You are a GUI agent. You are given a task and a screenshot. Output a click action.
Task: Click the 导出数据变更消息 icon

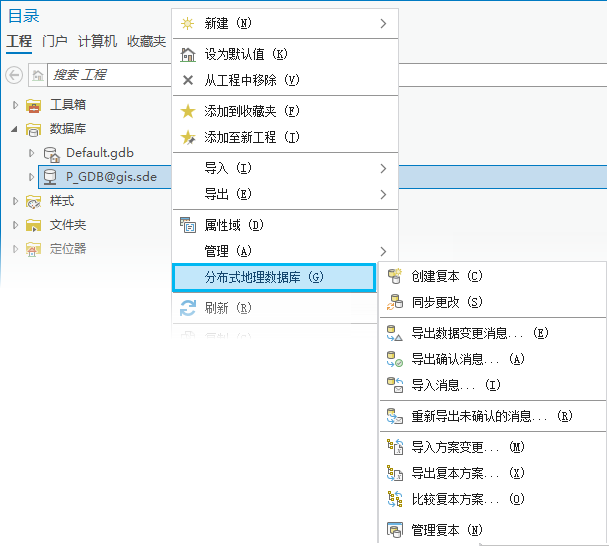tap(394, 333)
